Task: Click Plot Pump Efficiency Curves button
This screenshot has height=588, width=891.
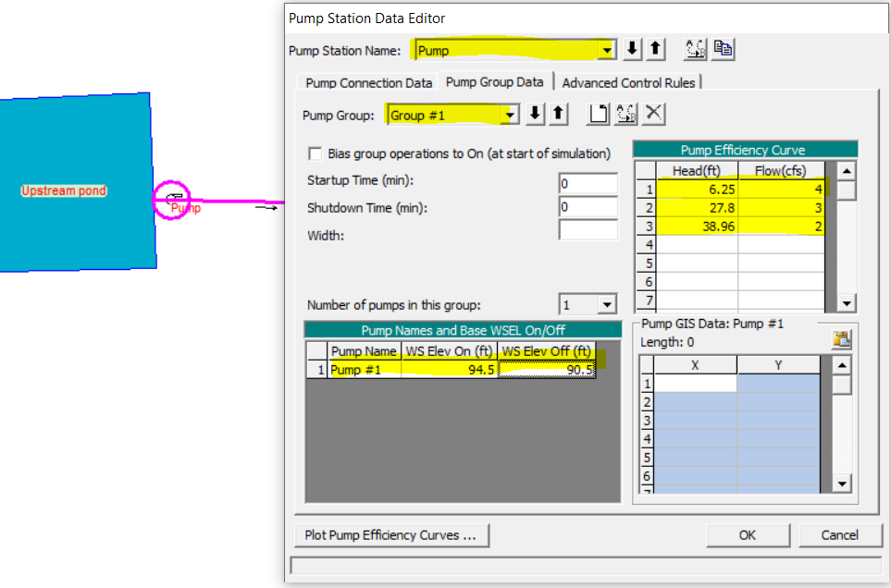Action: (391, 535)
